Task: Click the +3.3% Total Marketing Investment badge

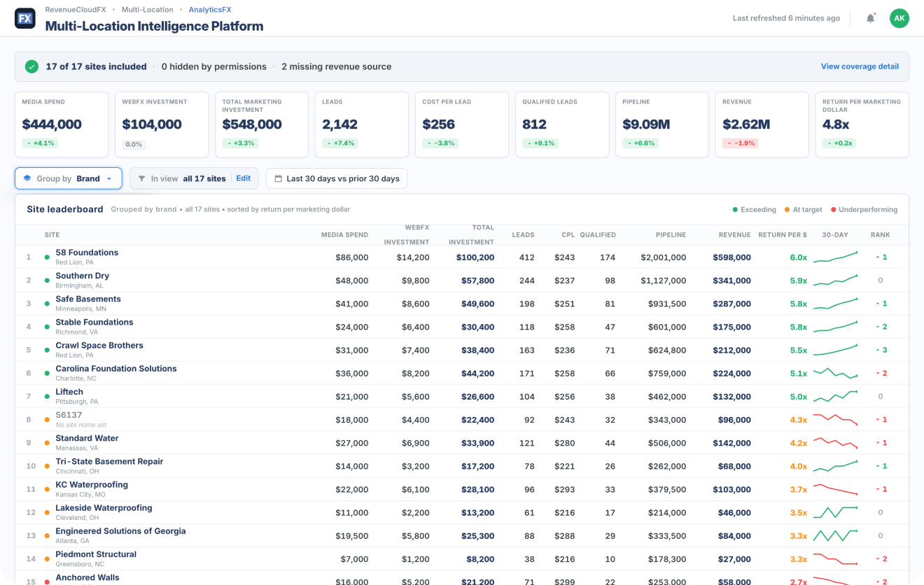Action: (x=240, y=143)
